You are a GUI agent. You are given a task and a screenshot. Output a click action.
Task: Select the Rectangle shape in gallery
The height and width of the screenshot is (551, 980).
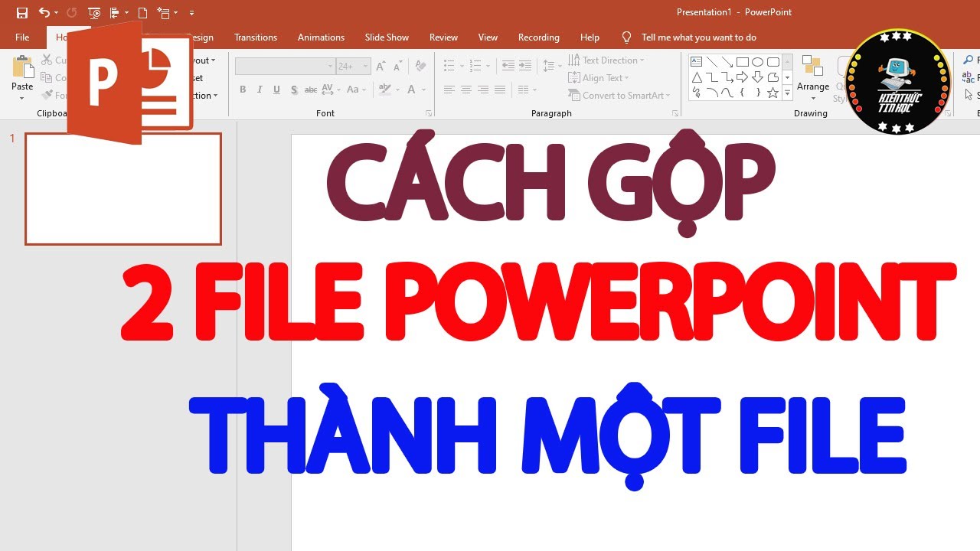click(x=742, y=62)
